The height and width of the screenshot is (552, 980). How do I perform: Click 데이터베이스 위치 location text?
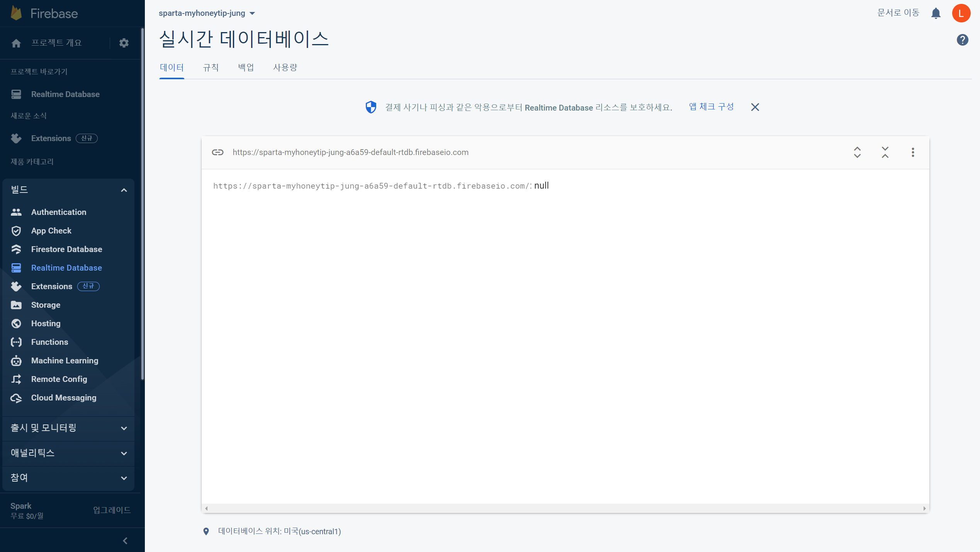[279, 532]
